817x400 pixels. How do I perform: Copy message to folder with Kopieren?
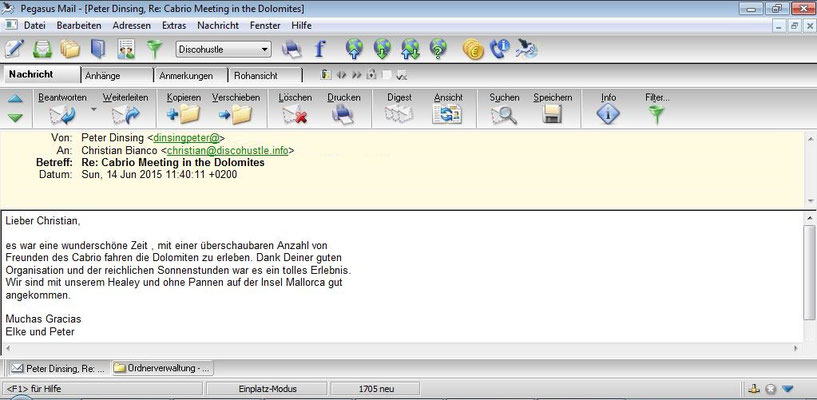pos(183,109)
